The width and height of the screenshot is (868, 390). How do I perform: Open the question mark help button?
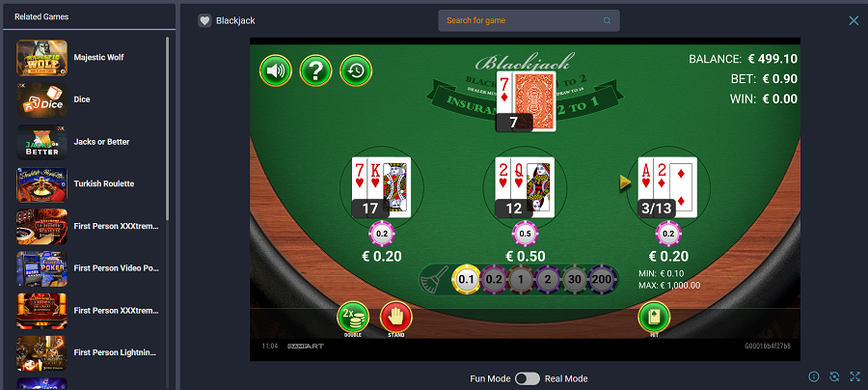tap(315, 70)
